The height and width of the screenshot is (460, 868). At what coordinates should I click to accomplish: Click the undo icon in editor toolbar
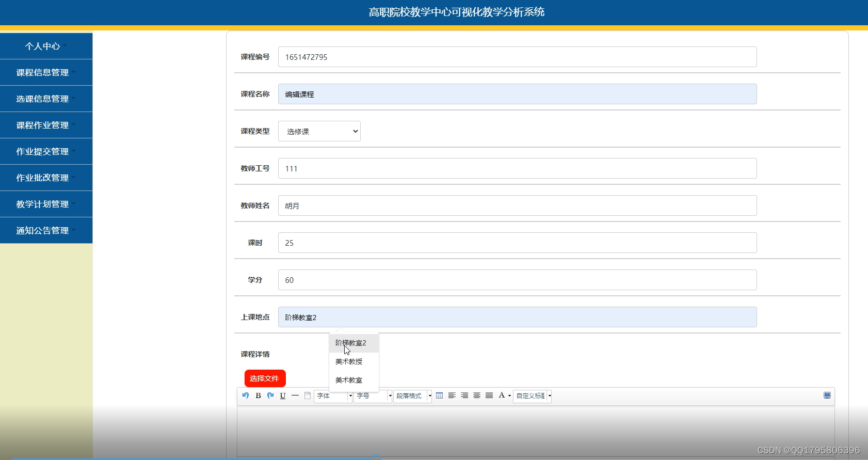pos(246,395)
